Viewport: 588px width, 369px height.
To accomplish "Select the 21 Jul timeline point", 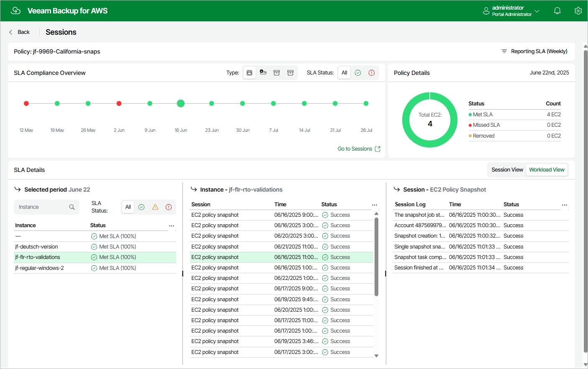I will (335, 103).
